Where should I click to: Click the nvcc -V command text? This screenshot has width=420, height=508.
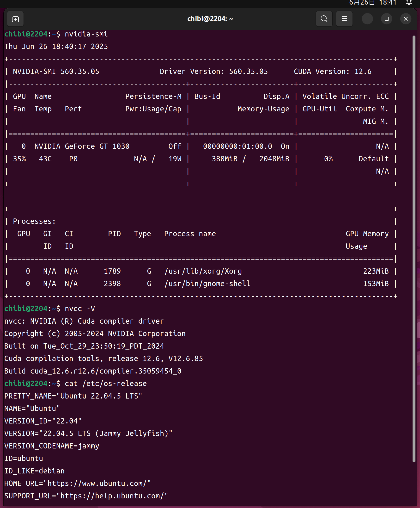pos(80,309)
